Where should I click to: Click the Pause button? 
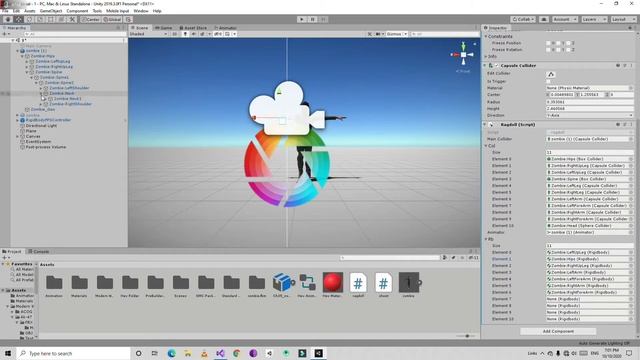point(312,19)
